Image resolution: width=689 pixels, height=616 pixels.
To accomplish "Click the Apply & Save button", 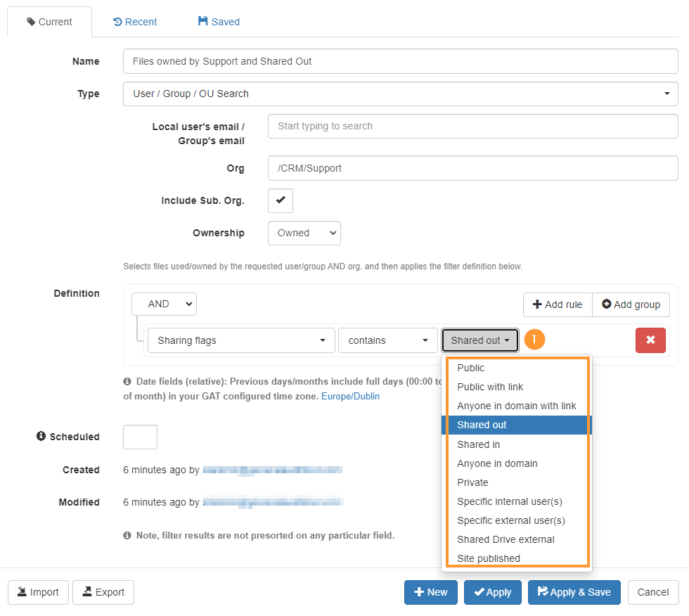I will tap(574, 592).
